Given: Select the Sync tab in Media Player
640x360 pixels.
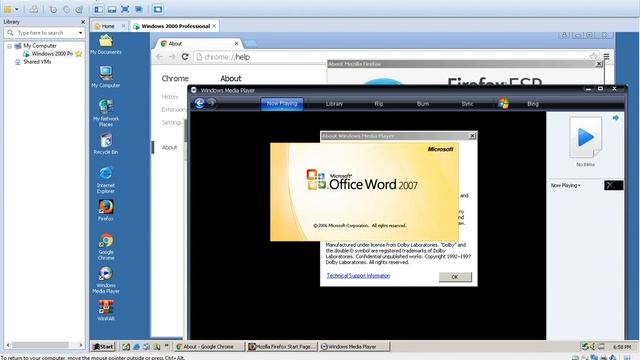Looking at the screenshot, I should [x=467, y=104].
